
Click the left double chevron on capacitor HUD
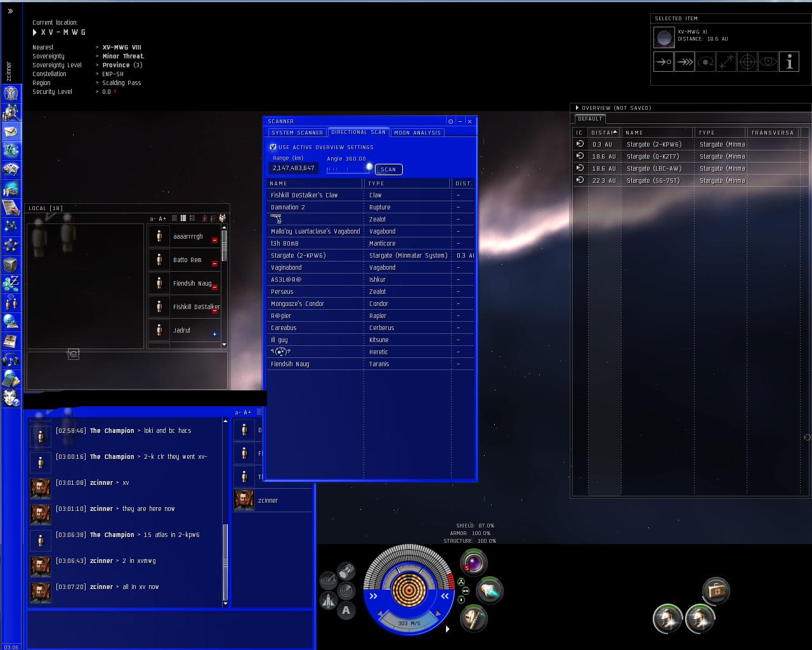click(374, 596)
